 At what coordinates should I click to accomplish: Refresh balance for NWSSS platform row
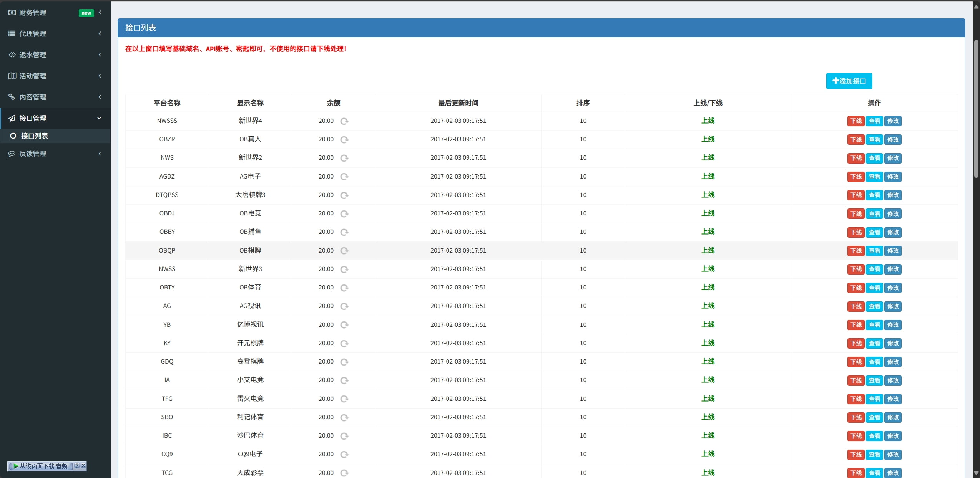(344, 121)
